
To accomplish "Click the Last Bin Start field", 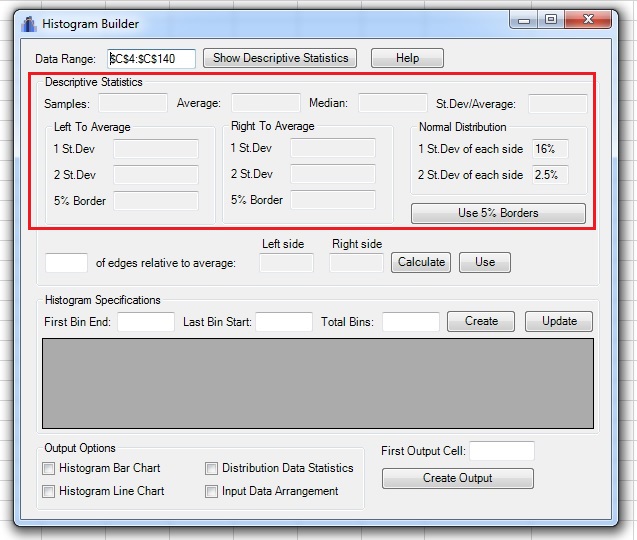I will click(x=284, y=322).
